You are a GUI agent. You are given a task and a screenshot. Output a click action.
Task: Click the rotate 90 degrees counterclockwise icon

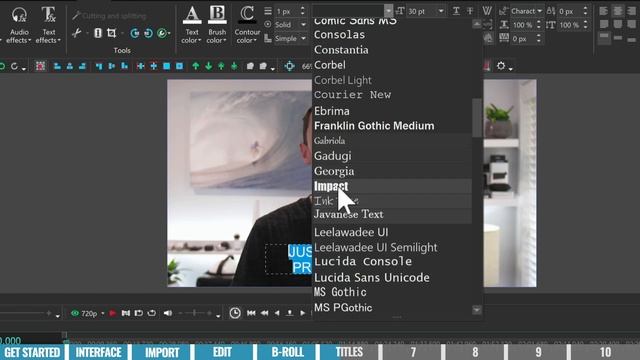[x=134, y=33]
